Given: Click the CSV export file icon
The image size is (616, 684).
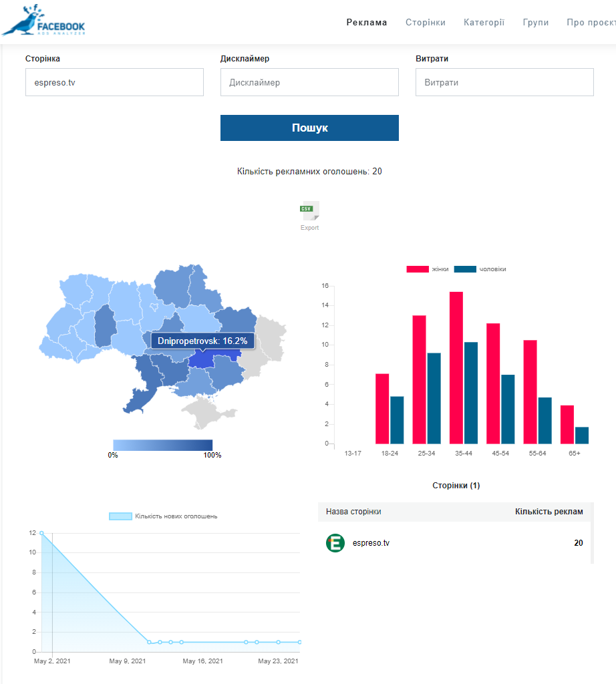Looking at the screenshot, I should [309, 210].
